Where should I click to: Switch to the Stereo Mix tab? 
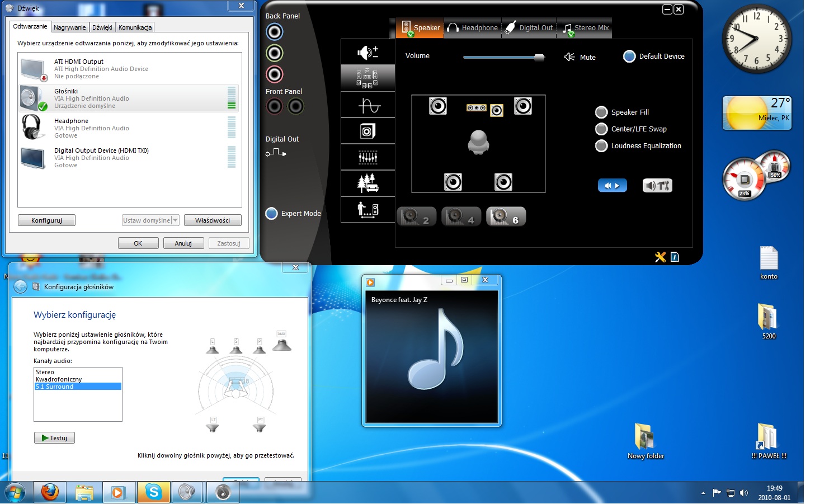[585, 27]
